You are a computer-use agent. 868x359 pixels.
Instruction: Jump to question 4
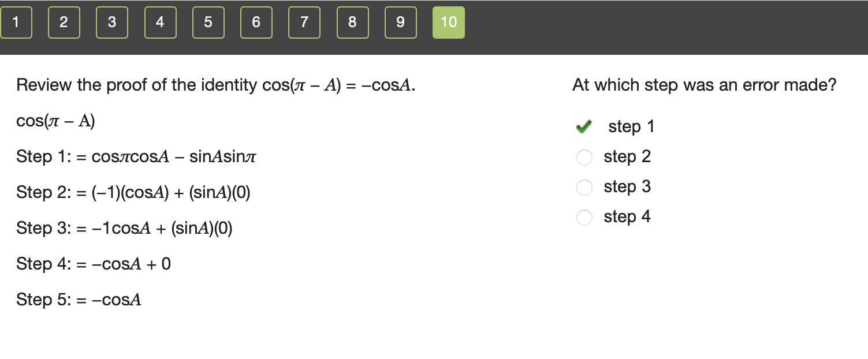[160, 23]
